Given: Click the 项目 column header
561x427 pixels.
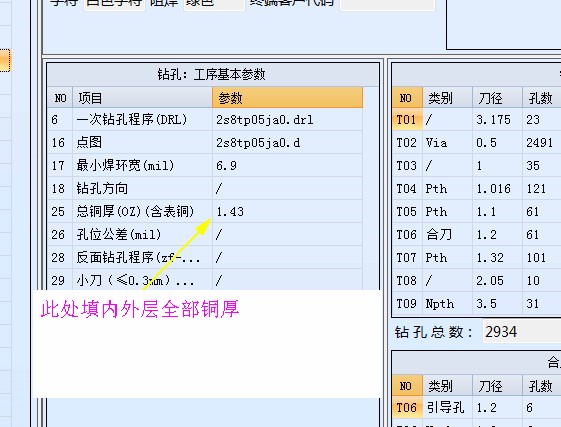Looking at the screenshot, I should pyautogui.click(x=142, y=98).
